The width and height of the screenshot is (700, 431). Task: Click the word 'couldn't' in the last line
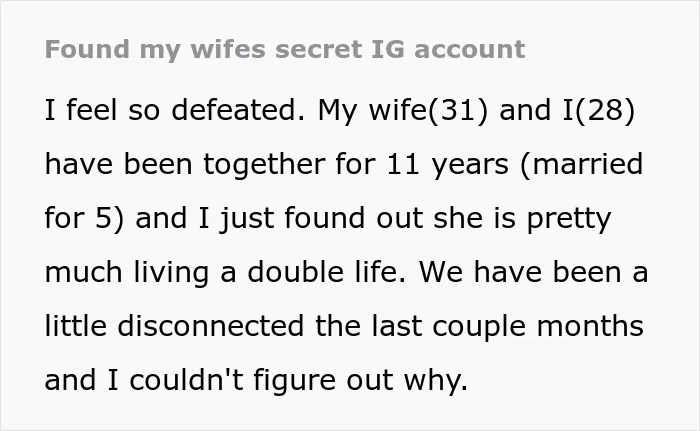[x=187, y=380]
